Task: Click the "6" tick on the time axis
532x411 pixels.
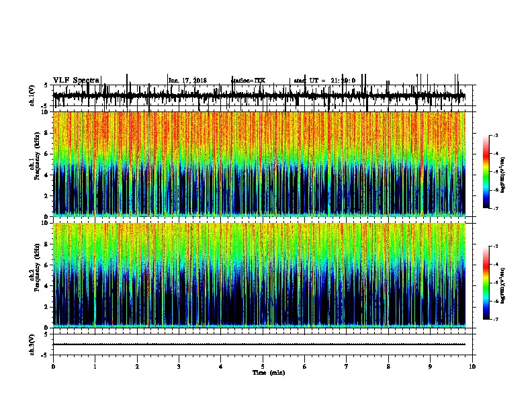Action: [x=305, y=367]
